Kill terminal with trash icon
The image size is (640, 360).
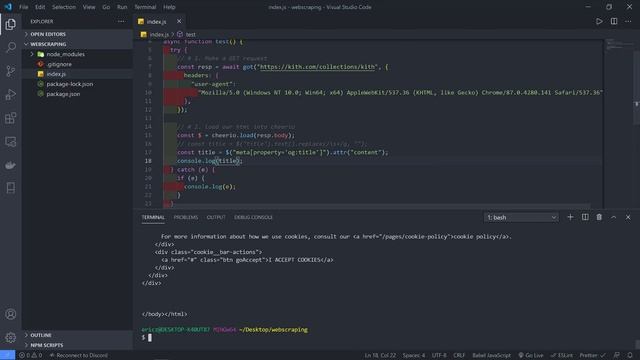[599, 217]
